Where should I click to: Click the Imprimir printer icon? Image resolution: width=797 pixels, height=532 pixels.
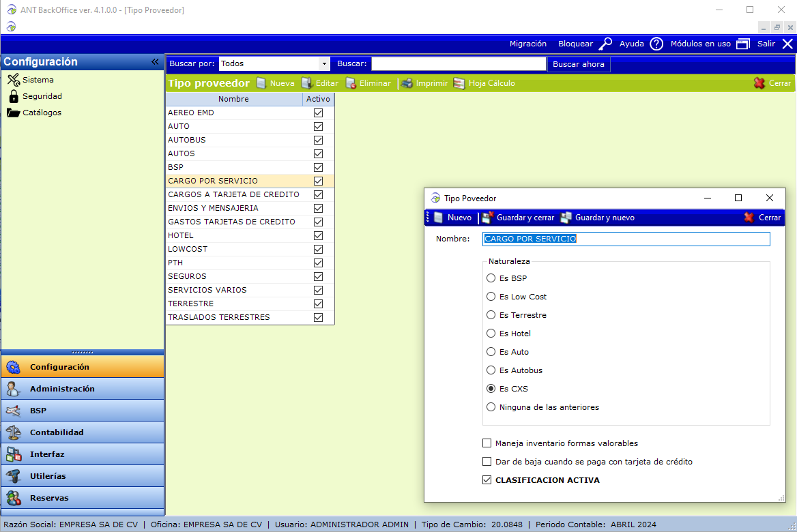point(407,83)
